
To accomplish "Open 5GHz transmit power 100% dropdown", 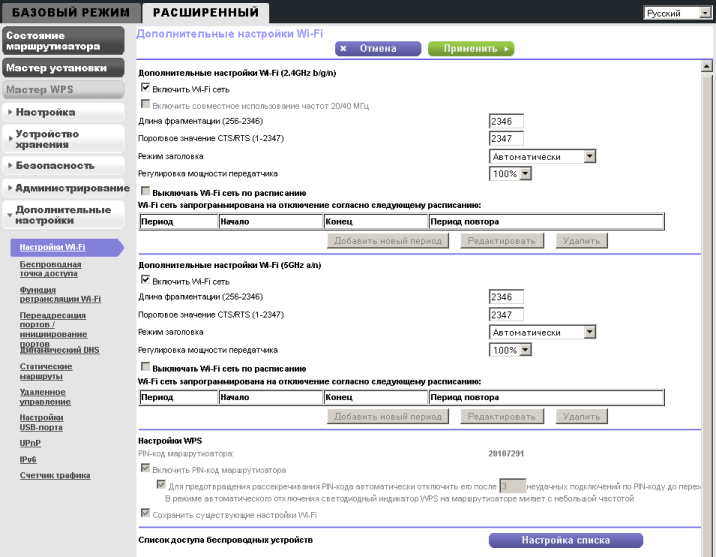I will pyautogui.click(x=510, y=350).
